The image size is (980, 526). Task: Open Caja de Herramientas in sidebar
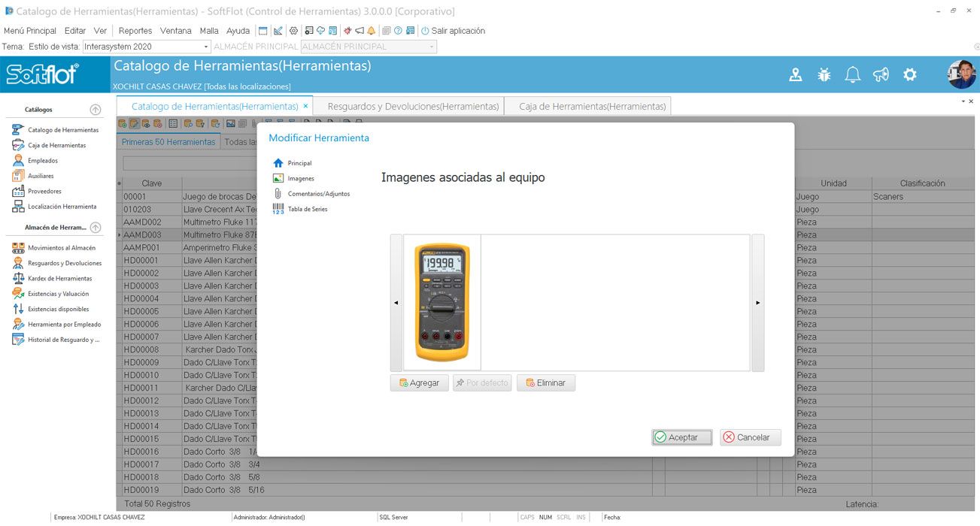pyautogui.click(x=56, y=145)
